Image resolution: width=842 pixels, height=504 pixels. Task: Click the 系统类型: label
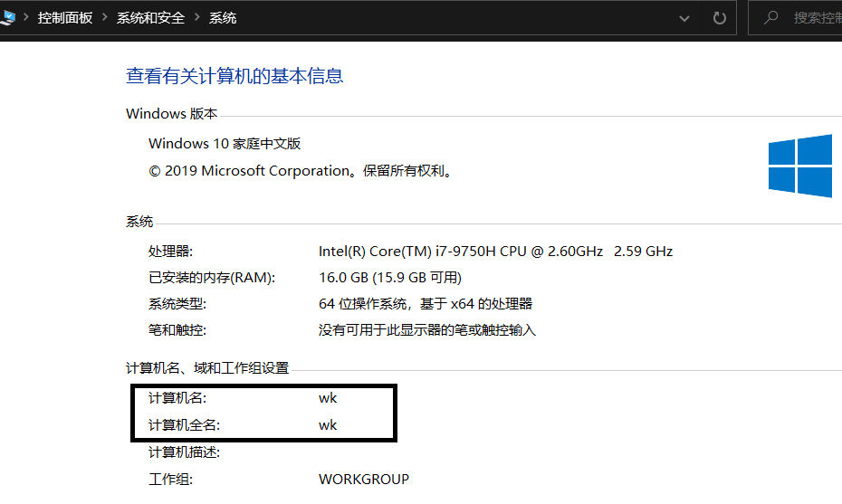point(177,304)
